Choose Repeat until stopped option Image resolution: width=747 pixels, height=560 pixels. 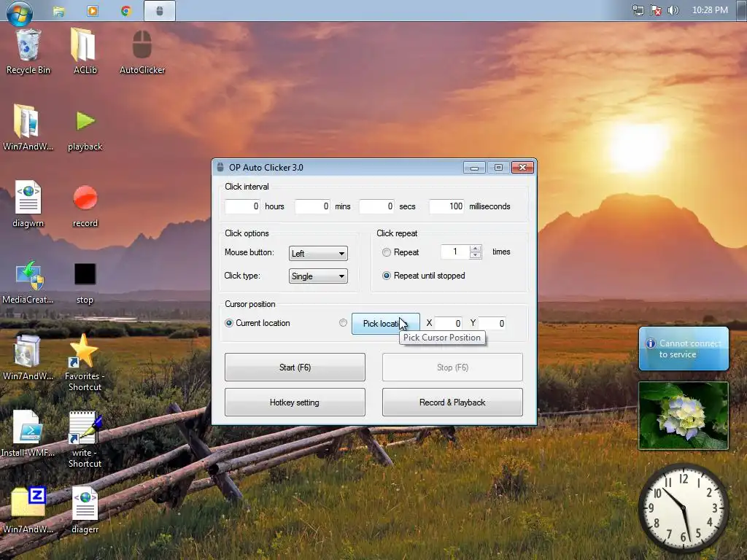pyautogui.click(x=387, y=276)
